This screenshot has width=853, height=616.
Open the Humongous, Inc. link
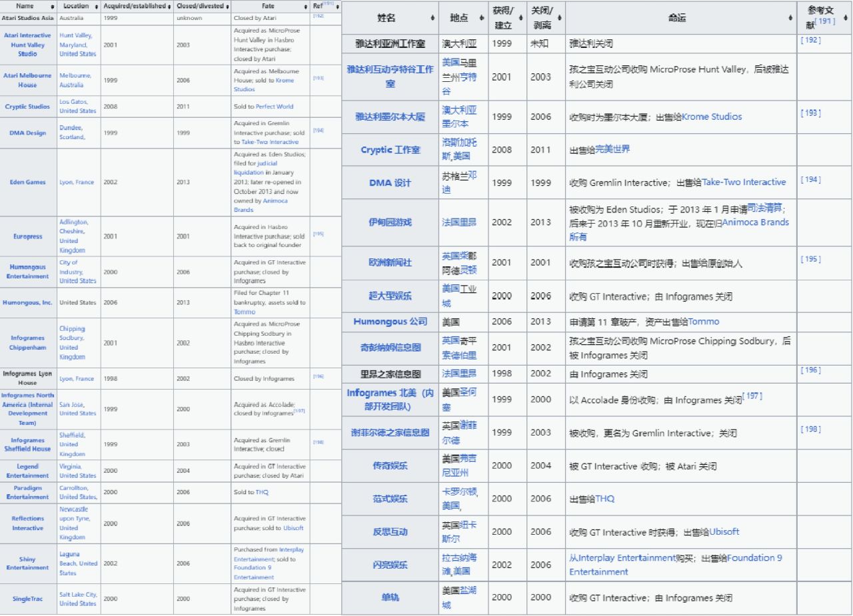click(x=27, y=302)
